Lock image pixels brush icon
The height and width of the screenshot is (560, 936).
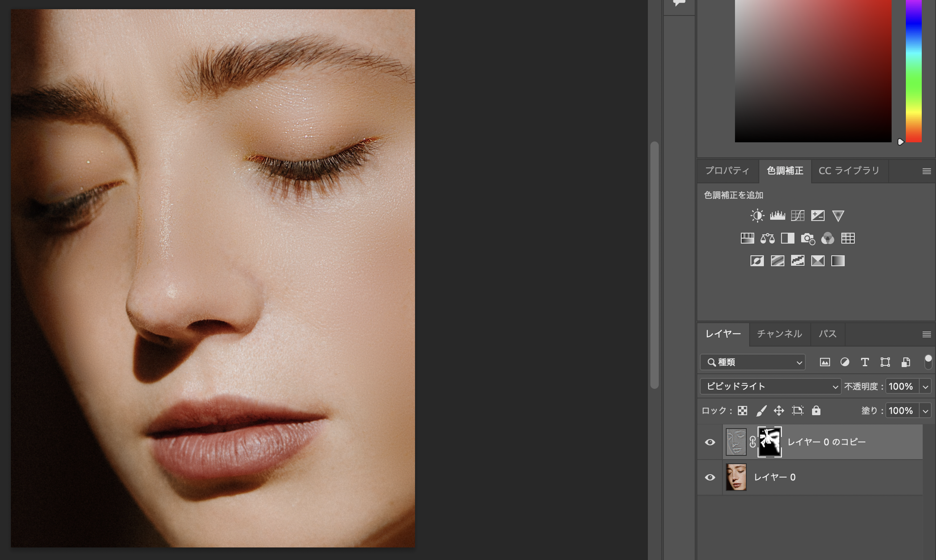(x=761, y=411)
